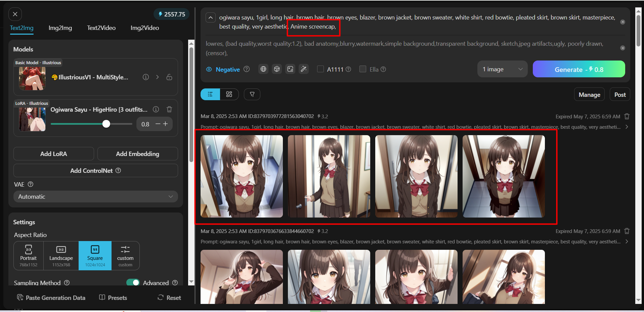Open VAE help question icon

pos(31,184)
